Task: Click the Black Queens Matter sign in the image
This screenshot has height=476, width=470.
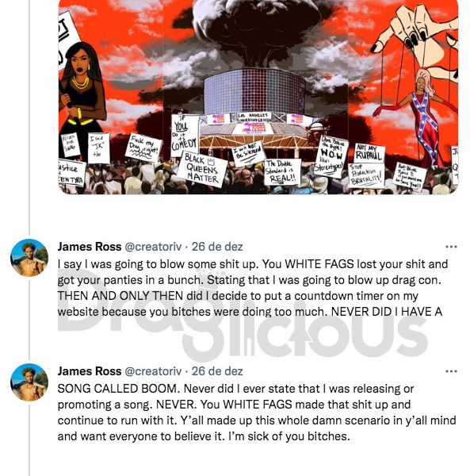Action: click(201, 170)
